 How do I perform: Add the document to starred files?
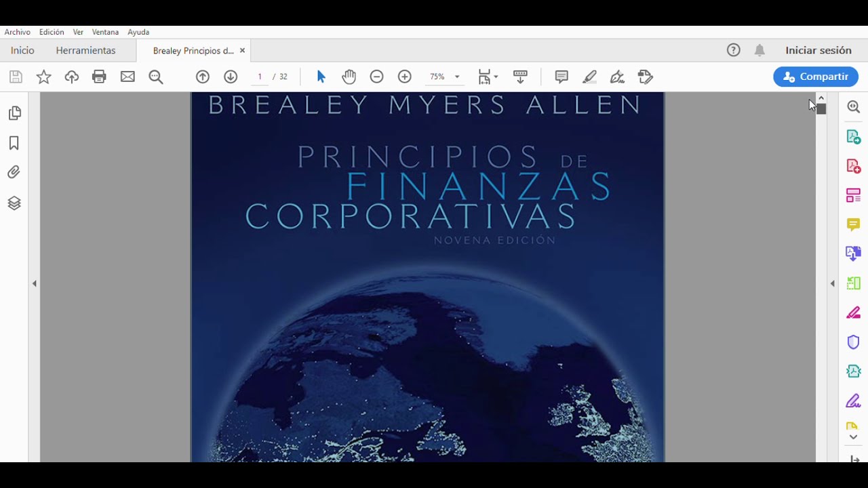tap(43, 77)
